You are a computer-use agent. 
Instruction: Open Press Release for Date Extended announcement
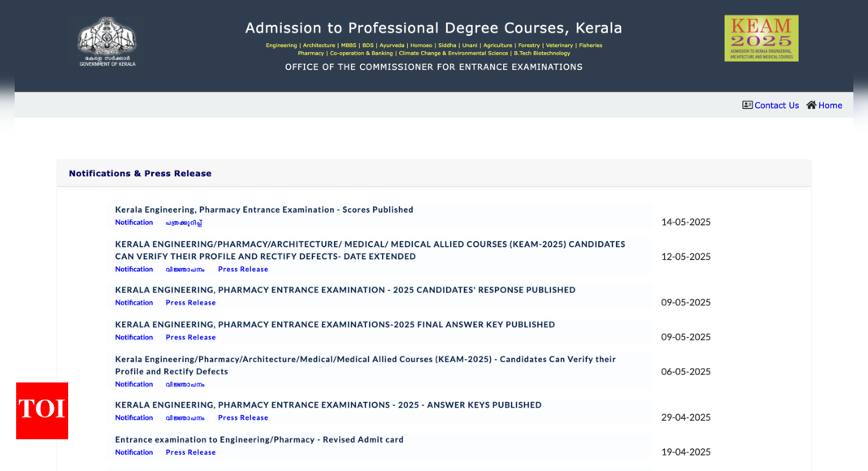pyautogui.click(x=243, y=270)
